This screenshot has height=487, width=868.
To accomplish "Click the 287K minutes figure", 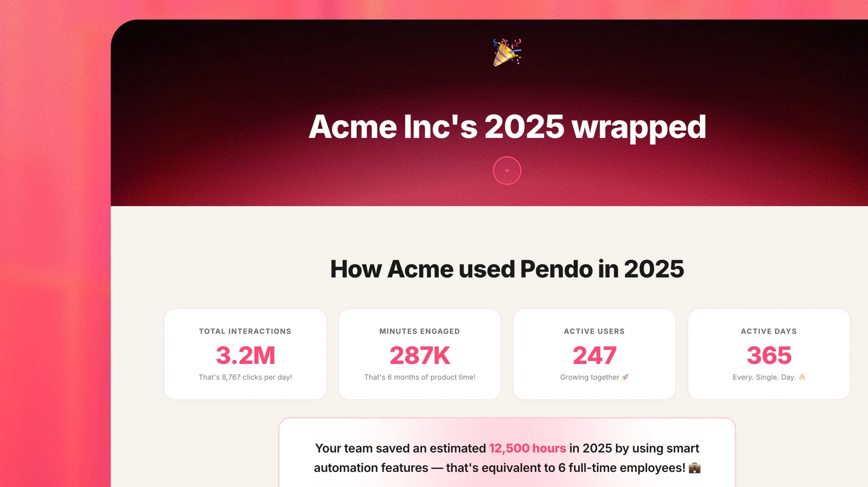I will [x=420, y=355].
